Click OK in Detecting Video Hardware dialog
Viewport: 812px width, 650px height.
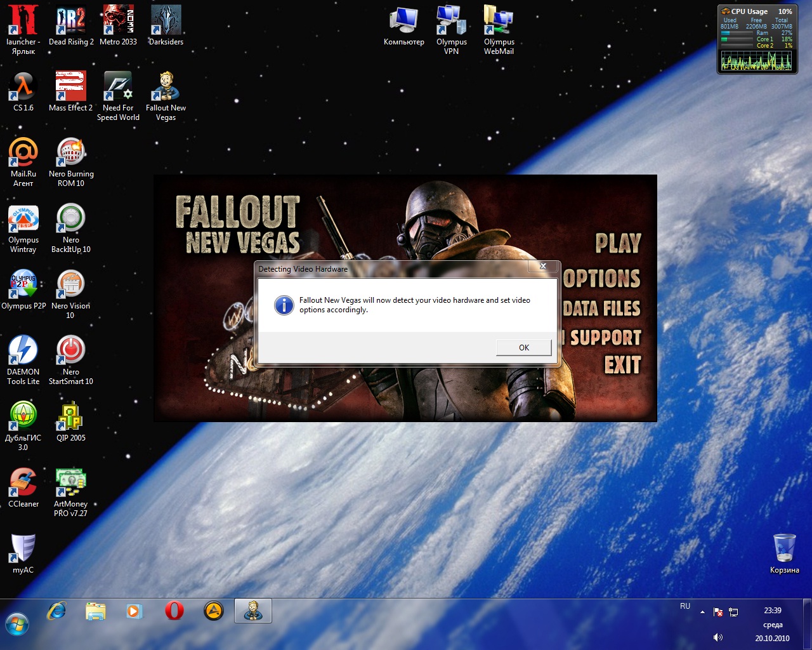(524, 347)
